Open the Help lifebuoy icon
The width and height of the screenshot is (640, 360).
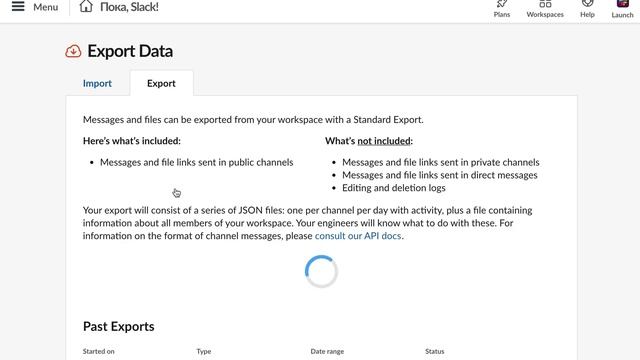[587, 4]
